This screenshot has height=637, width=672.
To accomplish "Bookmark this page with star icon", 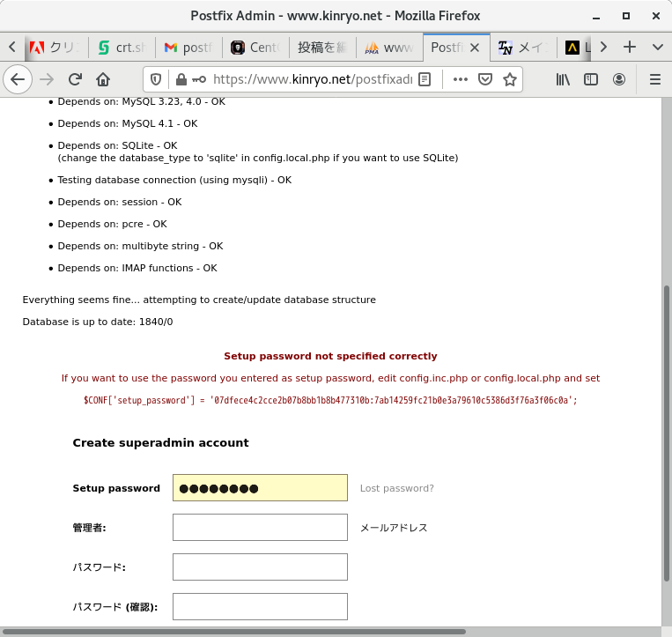I will tap(510, 79).
